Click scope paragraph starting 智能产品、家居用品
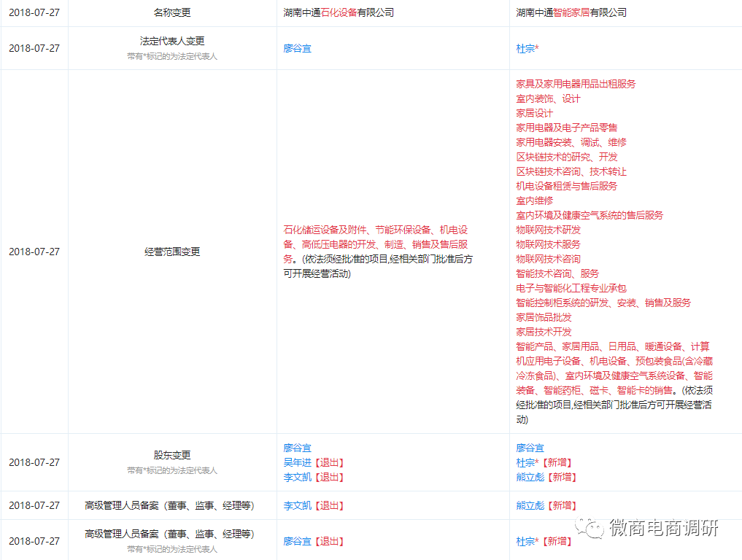This screenshot has width=742, height=560. (614, 383)
